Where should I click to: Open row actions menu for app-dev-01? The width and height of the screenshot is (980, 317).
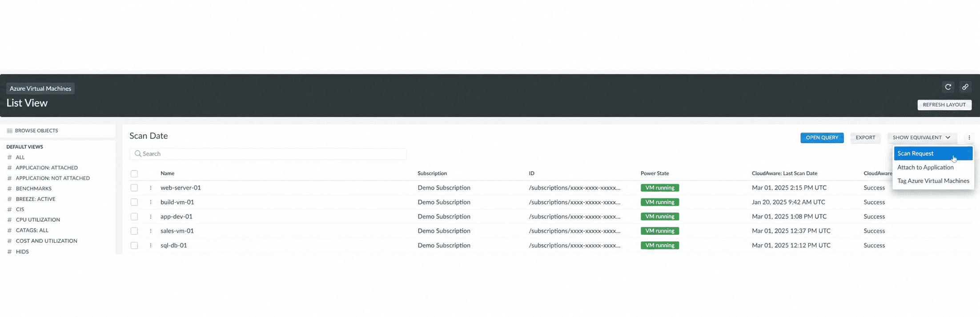tap(151, 217)
